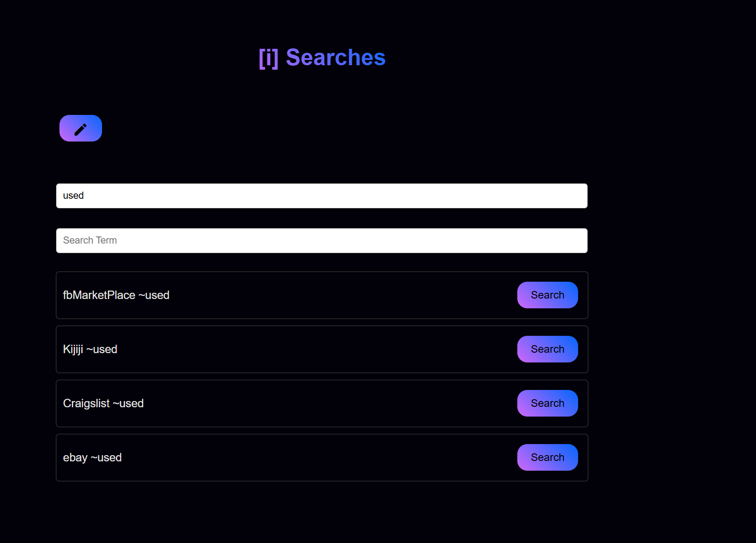Click the pencil edit icon button
756x543 pixels.
click(x=81, y=128)
